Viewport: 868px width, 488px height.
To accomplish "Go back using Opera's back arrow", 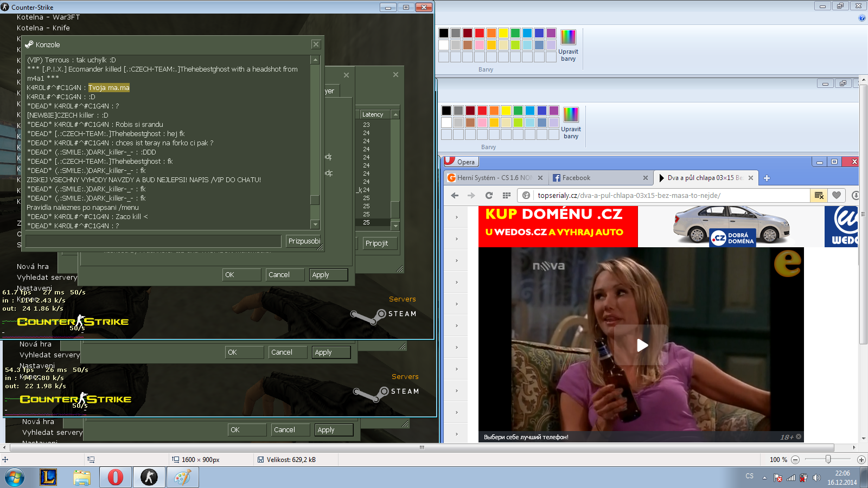I will click(x=455, y=196).
